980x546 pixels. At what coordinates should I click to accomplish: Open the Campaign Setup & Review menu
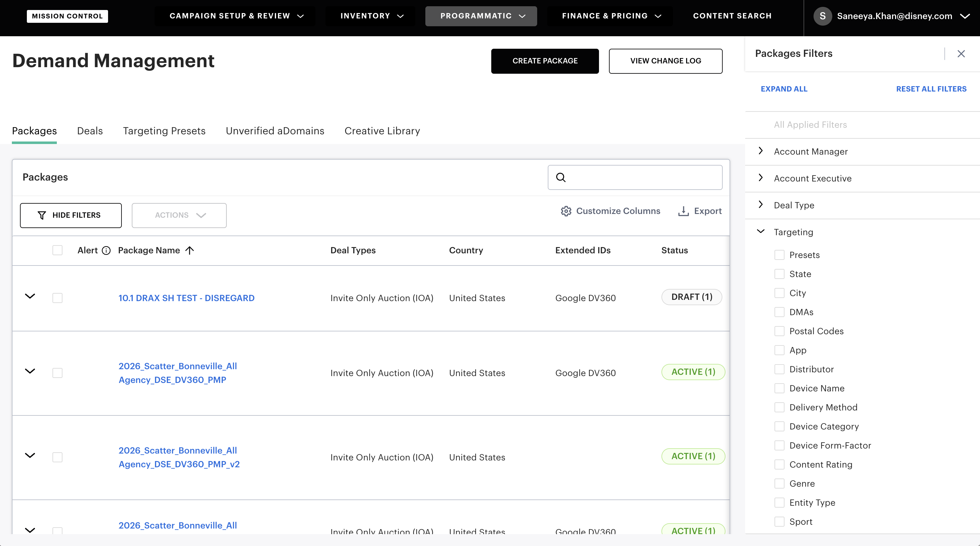[237, 16]
